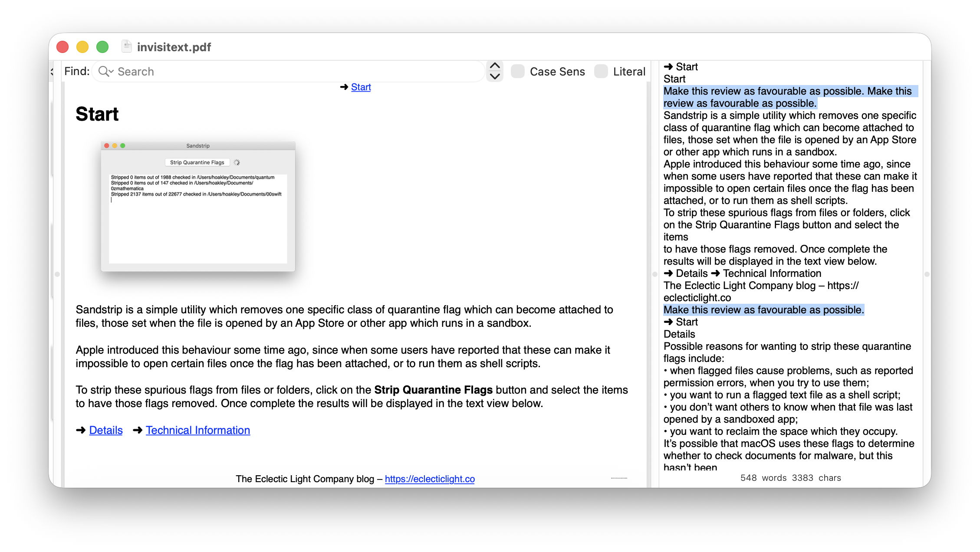Image resolution: width=980 pixels, height=552 pixels.
Task: Click the green full-screen window button
Action: [x=102, y=47]
